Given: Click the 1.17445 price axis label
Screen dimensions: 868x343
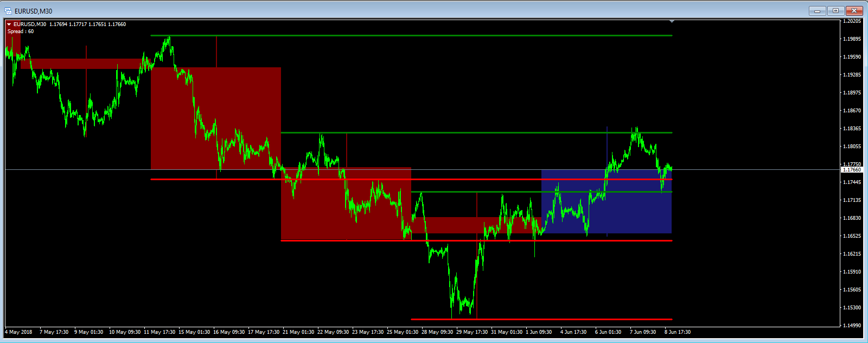Looking at the screenshot, I should point(852,182).
